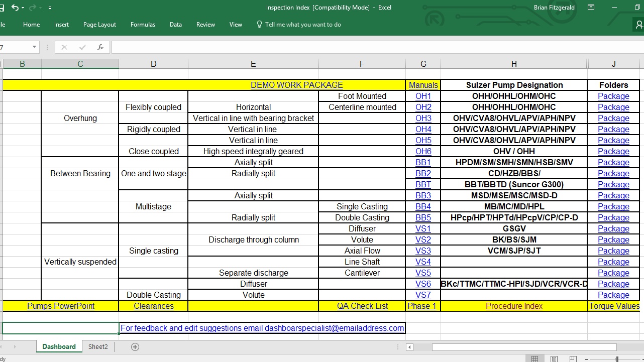
Task: Switch to the Sheet2 tab
Action: (98, 347)
